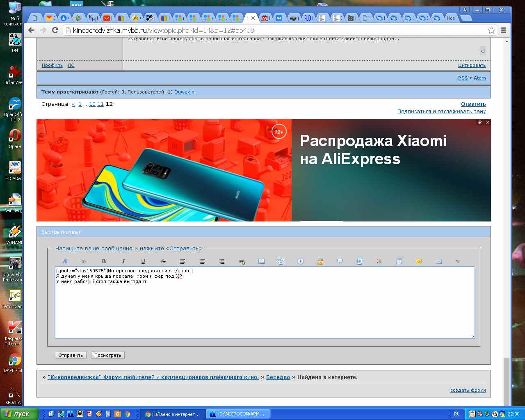The width and height of the screenshot is (525, 420).
Task: Go to page 10 of the topic
Action: pyautogui.click(x=92, y=104)
